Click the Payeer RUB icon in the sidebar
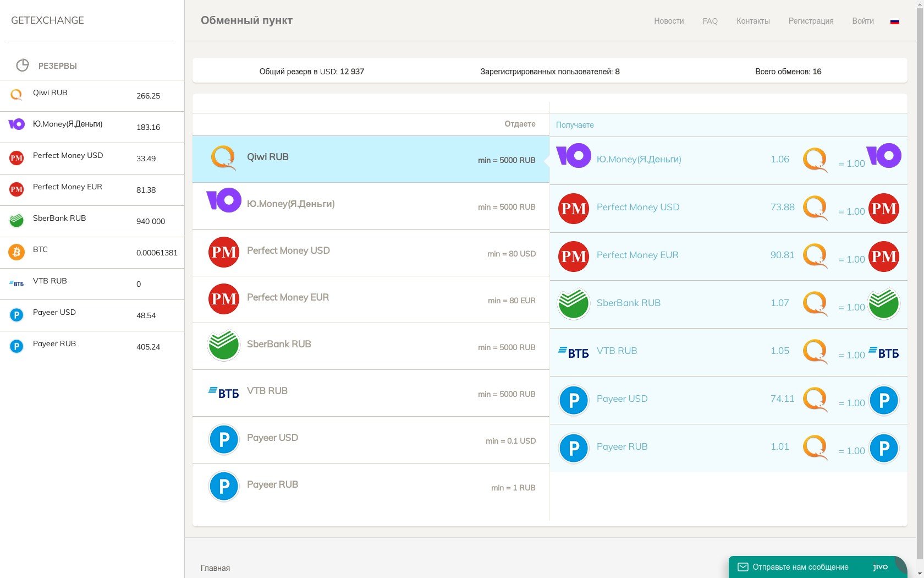The height and width of the screenshot is (578, 924). click(x=16, y=347)
